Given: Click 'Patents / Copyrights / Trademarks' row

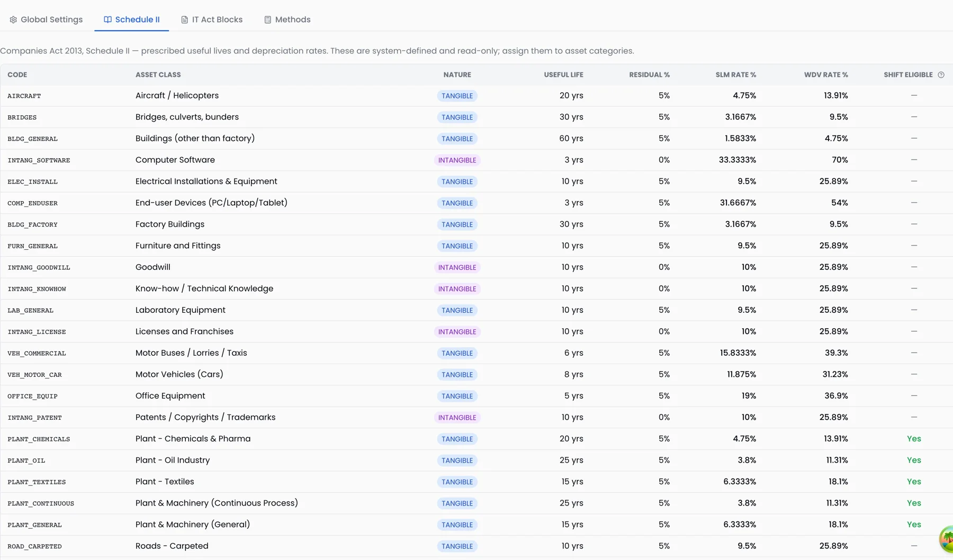Looking at the screenshot, I should 477,417.
